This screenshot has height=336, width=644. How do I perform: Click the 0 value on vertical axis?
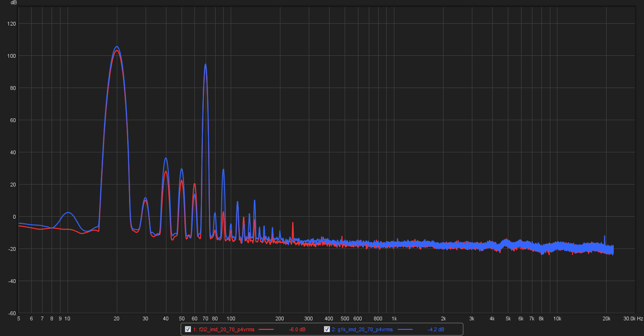15,217
